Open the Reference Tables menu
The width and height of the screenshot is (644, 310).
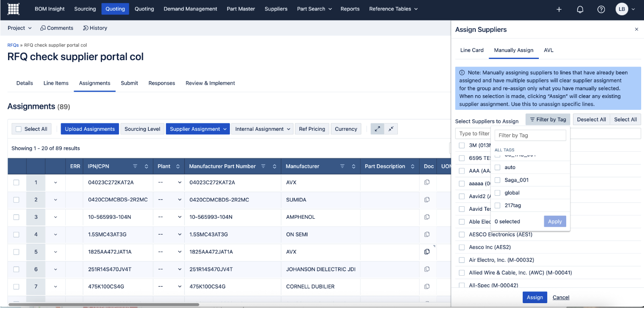click(x=393, y=9)
